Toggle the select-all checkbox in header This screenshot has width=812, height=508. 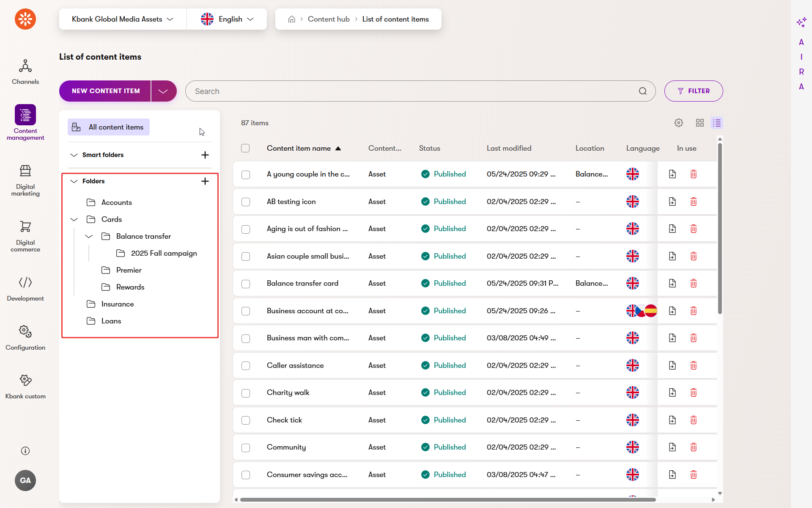click(x=245, y=148)
